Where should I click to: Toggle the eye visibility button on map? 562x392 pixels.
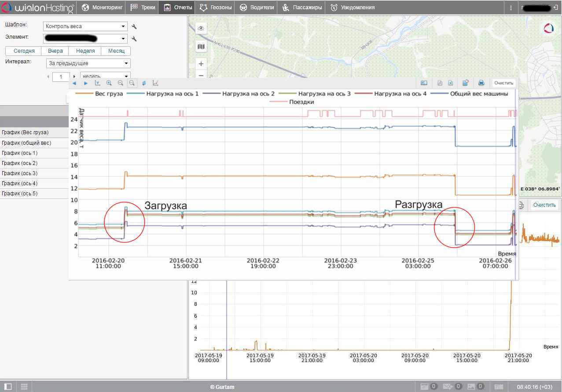[x=201, y=28]
